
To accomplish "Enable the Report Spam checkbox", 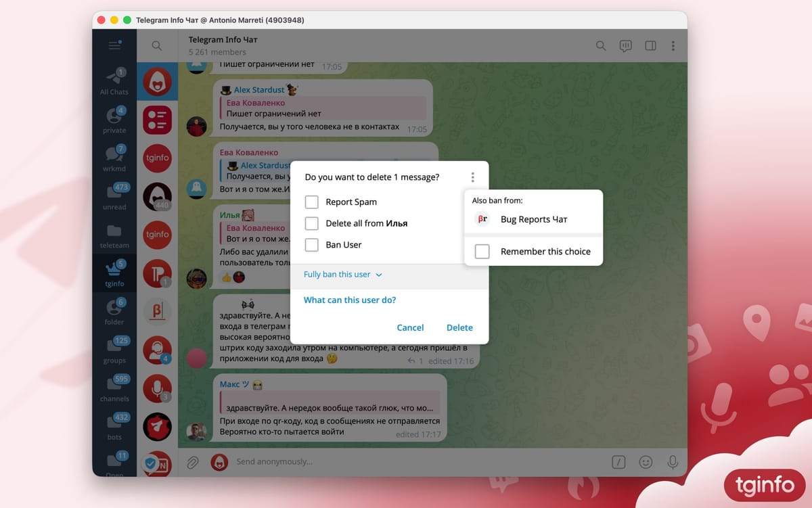I will tap(311, 202).
